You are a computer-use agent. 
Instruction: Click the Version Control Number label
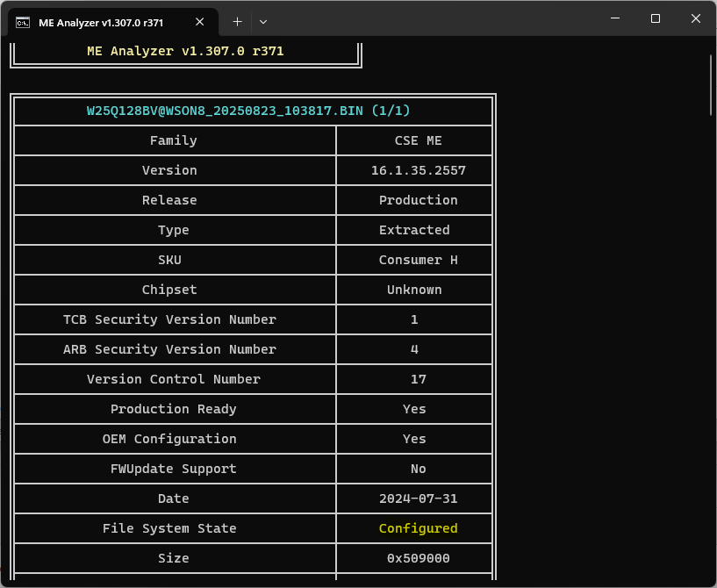[174, 379]
